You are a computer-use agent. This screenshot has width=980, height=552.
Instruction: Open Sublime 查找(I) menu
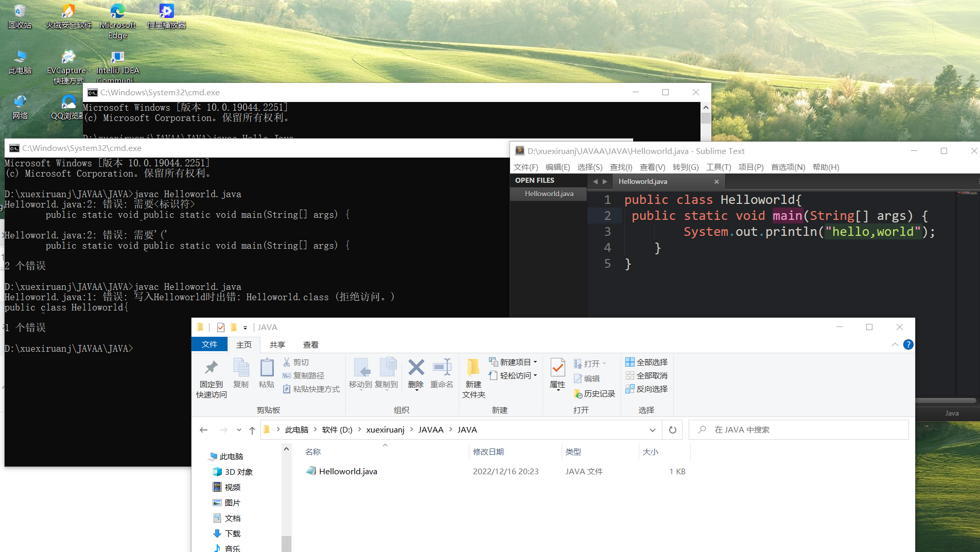point(621,167)
